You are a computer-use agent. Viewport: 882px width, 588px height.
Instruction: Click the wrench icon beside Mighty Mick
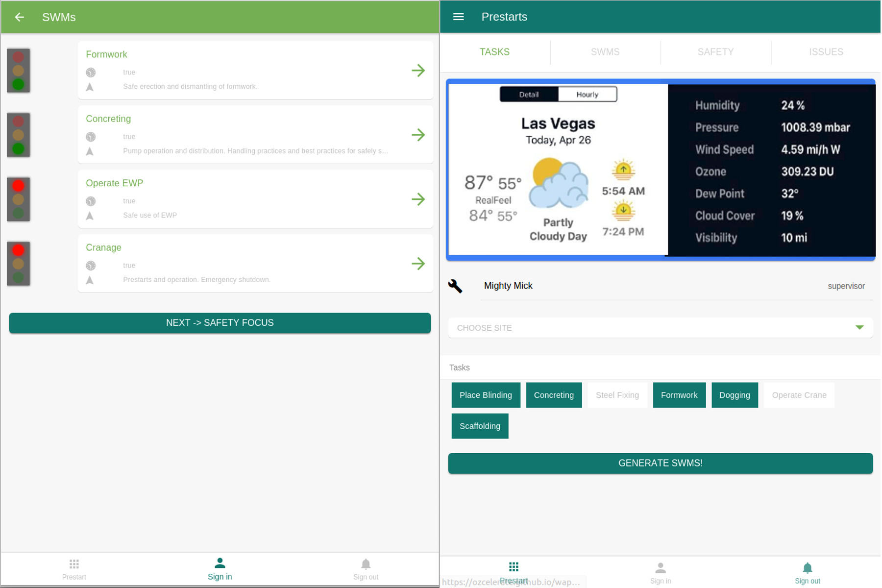pos(455,286)
